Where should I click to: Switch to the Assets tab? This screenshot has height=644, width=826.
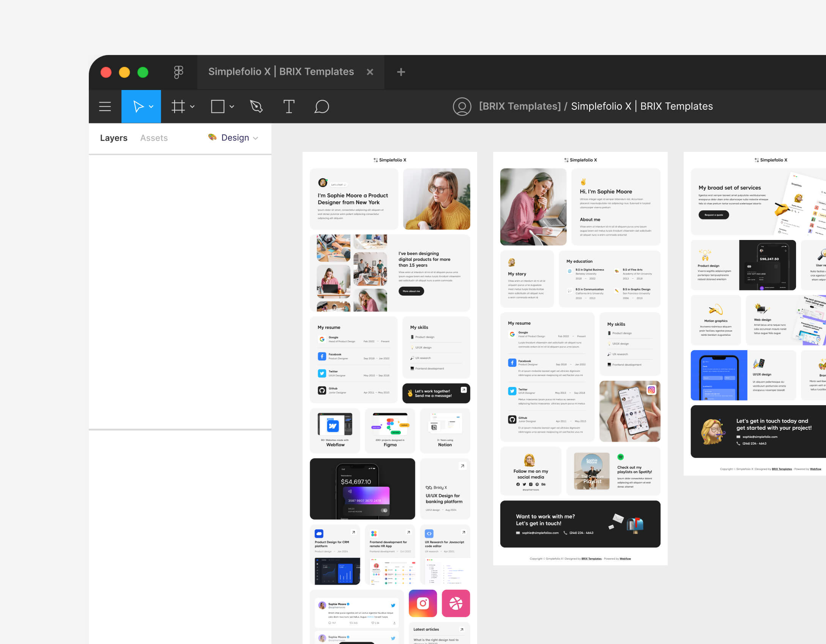click(154, 137)
